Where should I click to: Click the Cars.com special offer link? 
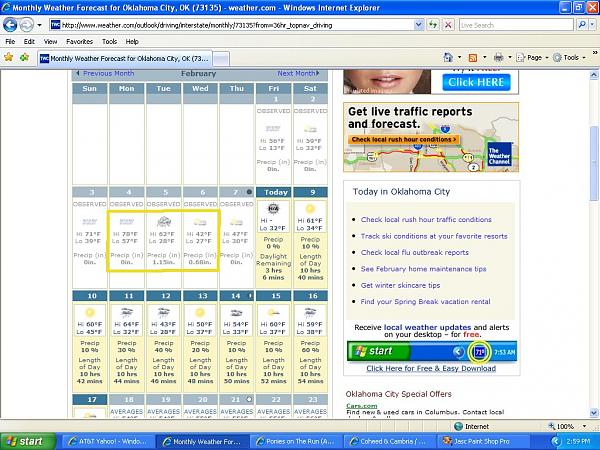[362, 406]
